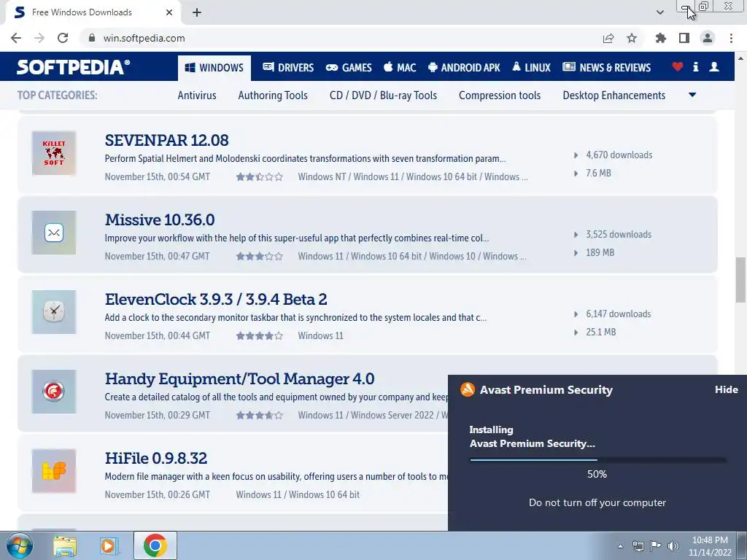Click the Softpedia logo
The width and height of the screenshot is (747, 560).
pos(73,66)
